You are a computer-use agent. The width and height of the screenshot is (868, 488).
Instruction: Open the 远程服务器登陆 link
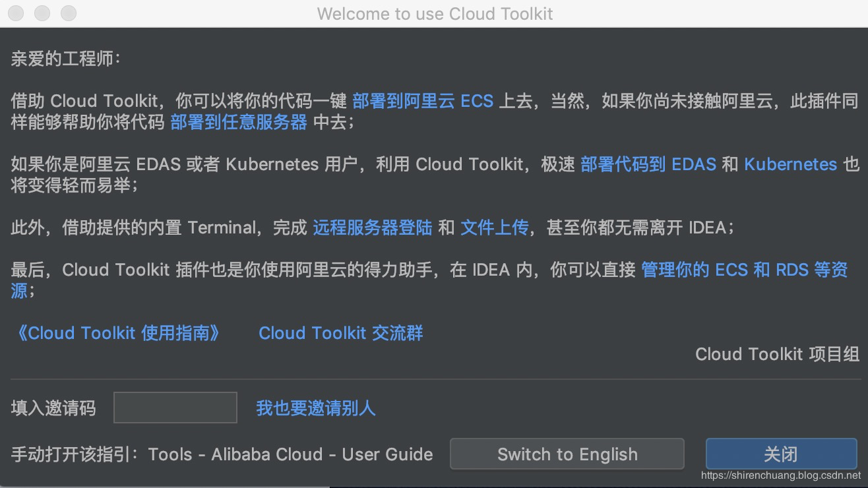click(x=373, y=228)
